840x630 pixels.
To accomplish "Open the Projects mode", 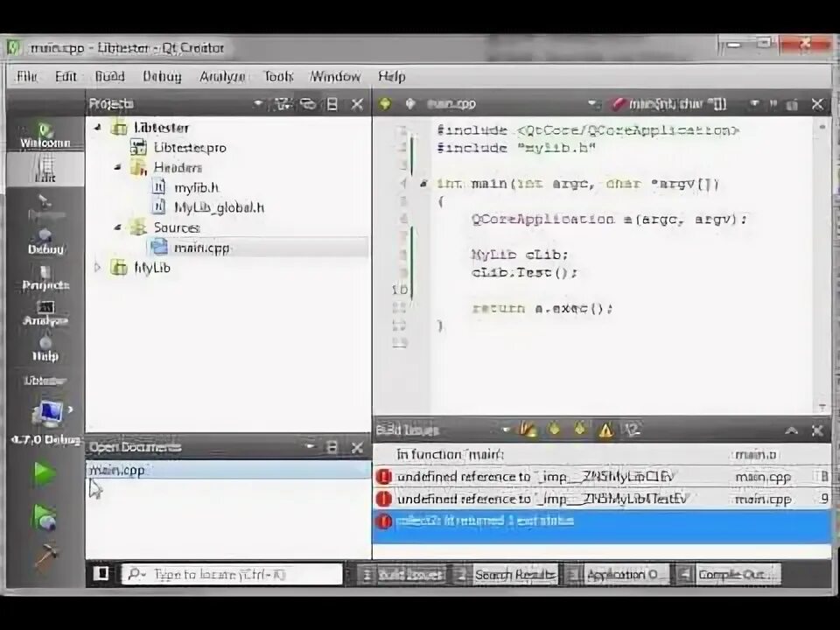I will pyautogui.click(x=45, y=277).
